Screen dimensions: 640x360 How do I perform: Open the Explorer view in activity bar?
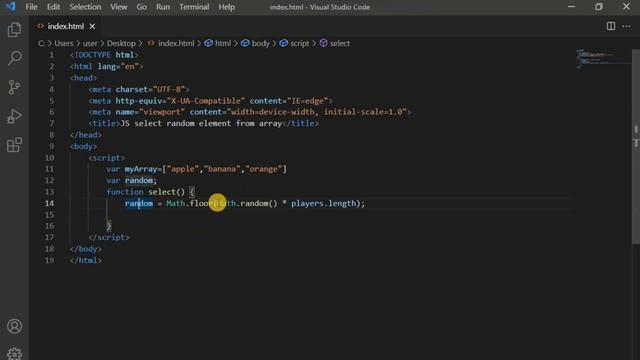pyautogui.click(x=14, y=29)
